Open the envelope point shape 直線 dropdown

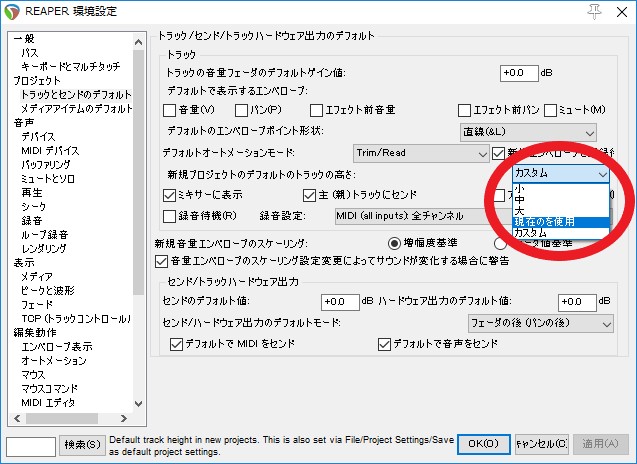528,132
